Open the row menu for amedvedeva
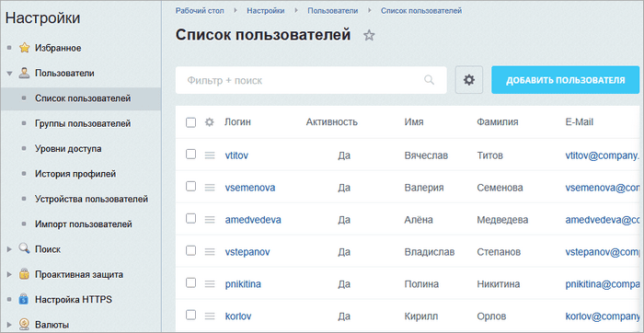 point(210,220)
